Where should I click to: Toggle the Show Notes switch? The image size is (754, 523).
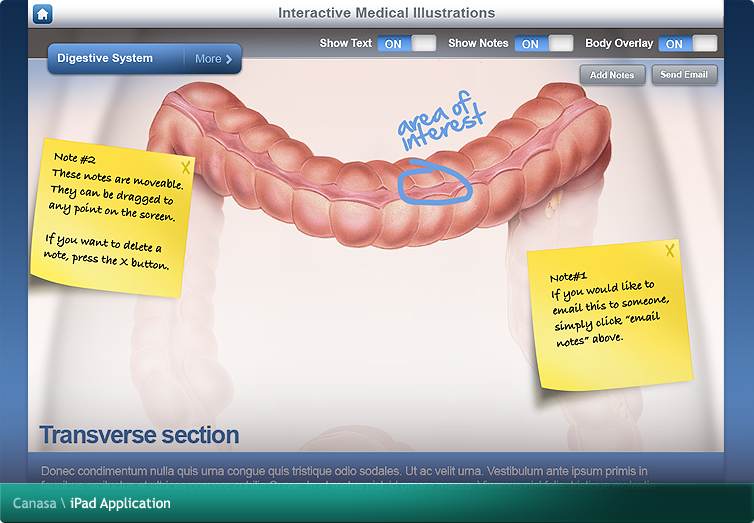544,43
